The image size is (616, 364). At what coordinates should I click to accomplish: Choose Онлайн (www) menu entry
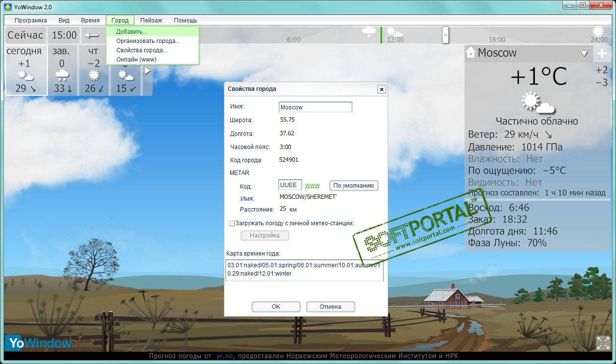153,59
